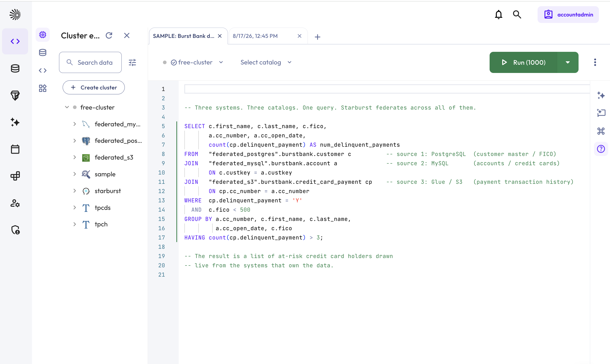Viewport: 610px width, 364px height.
Task: Click the Starburst logo icon
Action: coord(15,15)
